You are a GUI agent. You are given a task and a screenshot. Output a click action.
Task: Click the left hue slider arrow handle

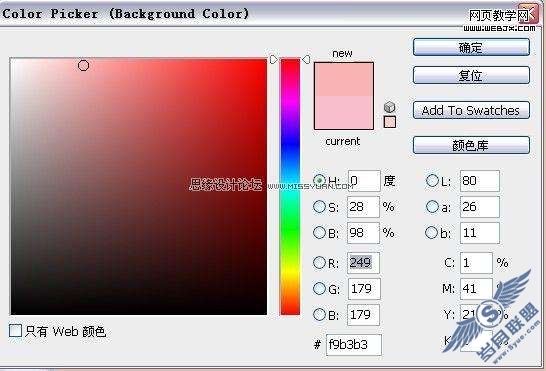click(274, 60)
